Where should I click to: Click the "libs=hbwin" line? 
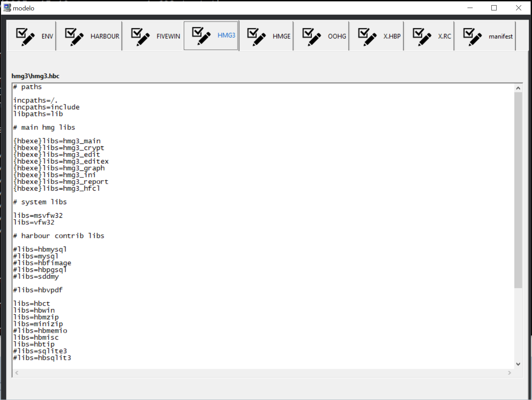(x=34, y=310)
